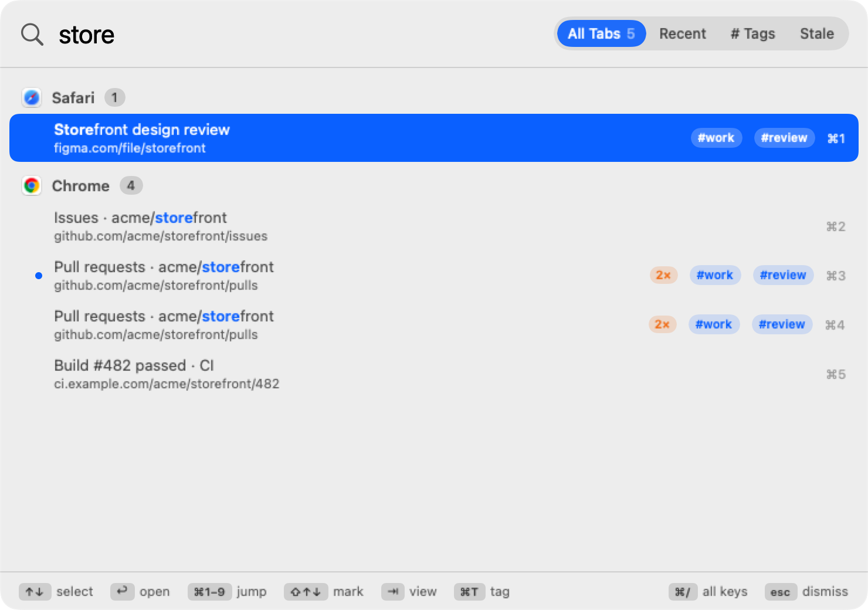Click the 2x duplicate badge in ⌘4 row
The height and width of the screenshot is (610, 868).
(x=662, y=324)
